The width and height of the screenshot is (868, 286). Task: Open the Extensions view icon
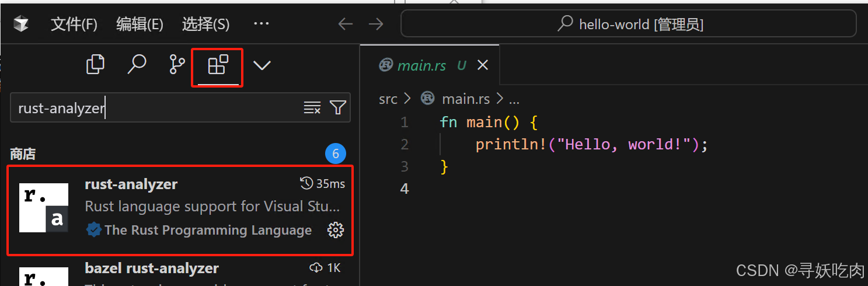[218, 64]
